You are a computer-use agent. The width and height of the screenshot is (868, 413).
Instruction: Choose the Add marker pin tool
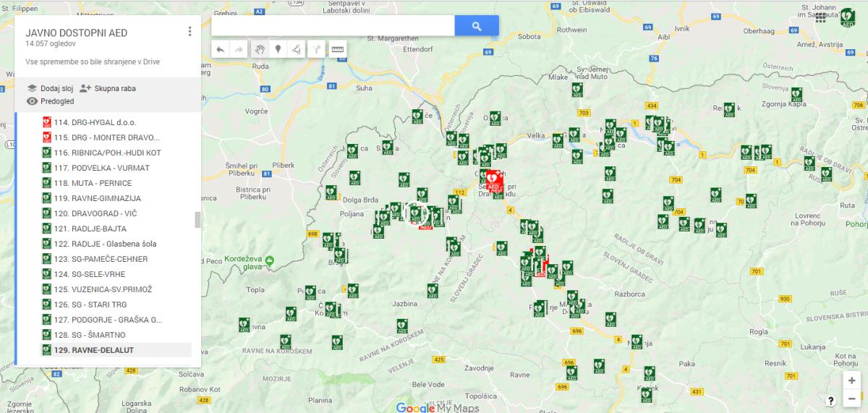tap(278, 49)
